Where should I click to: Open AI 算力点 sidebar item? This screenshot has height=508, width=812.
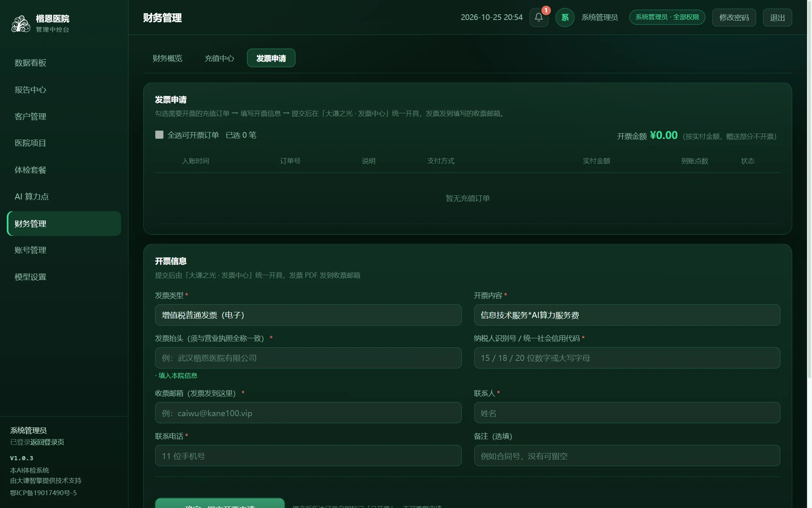pos(64,196)
